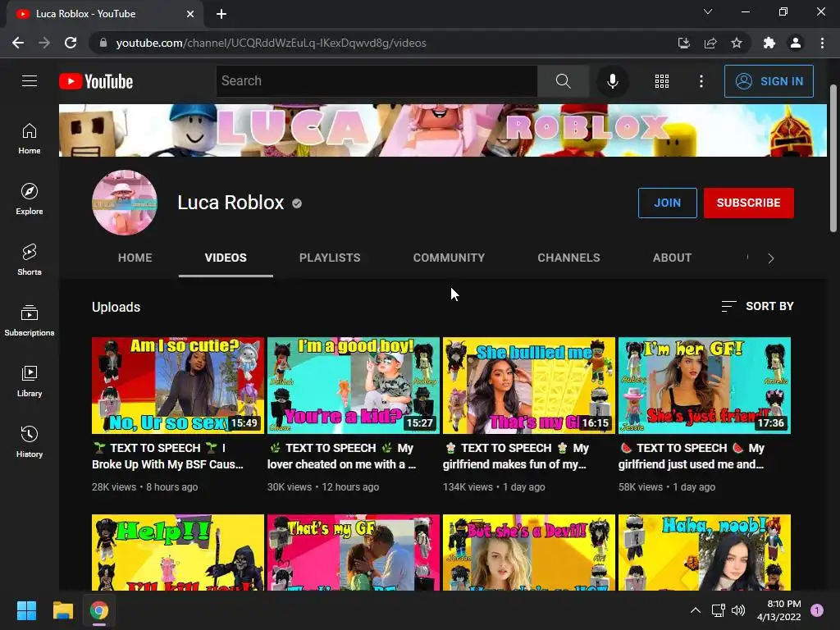Go back in browser history
Screen dimensions: 840x630
(x=18, y=43)
